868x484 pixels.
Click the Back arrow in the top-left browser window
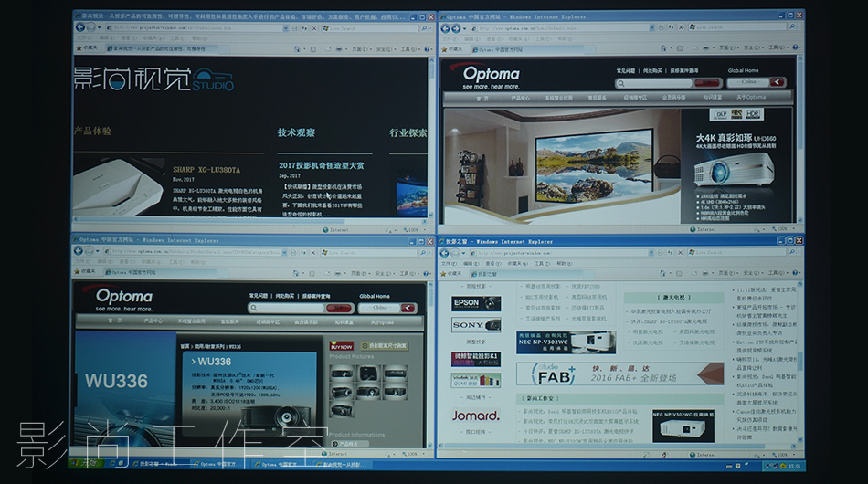pyautogui.click(x=79, y=28)
